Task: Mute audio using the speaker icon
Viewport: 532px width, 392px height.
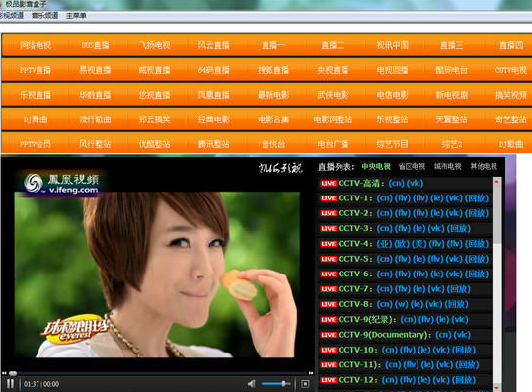Action: point(252,384)
